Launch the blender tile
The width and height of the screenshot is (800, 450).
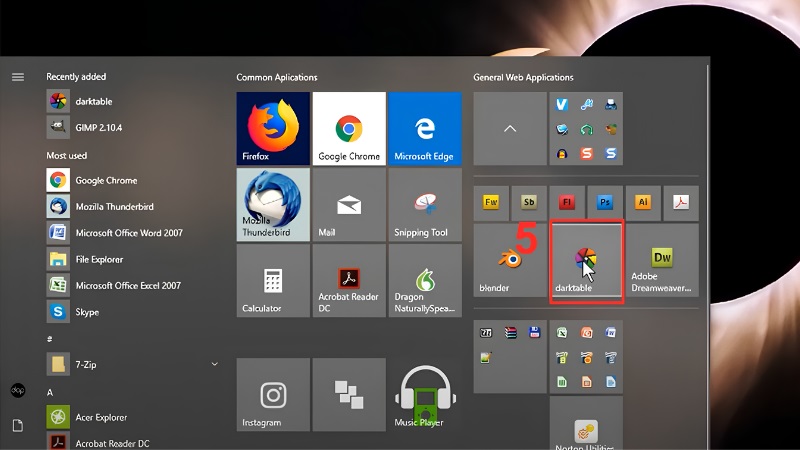pyautogui.click(x=510, y=260)
